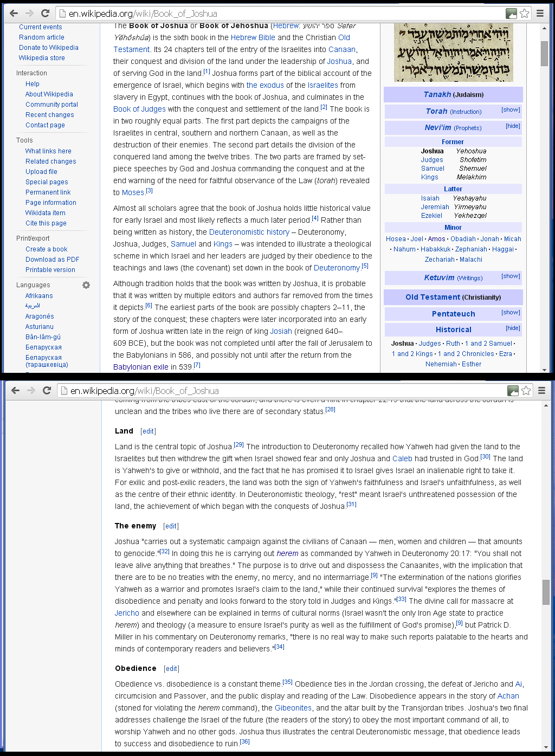Hide the Nevi'im section
Image resolution: width=555 pixels, height=756 pixels.
click(x=513, y=126)
